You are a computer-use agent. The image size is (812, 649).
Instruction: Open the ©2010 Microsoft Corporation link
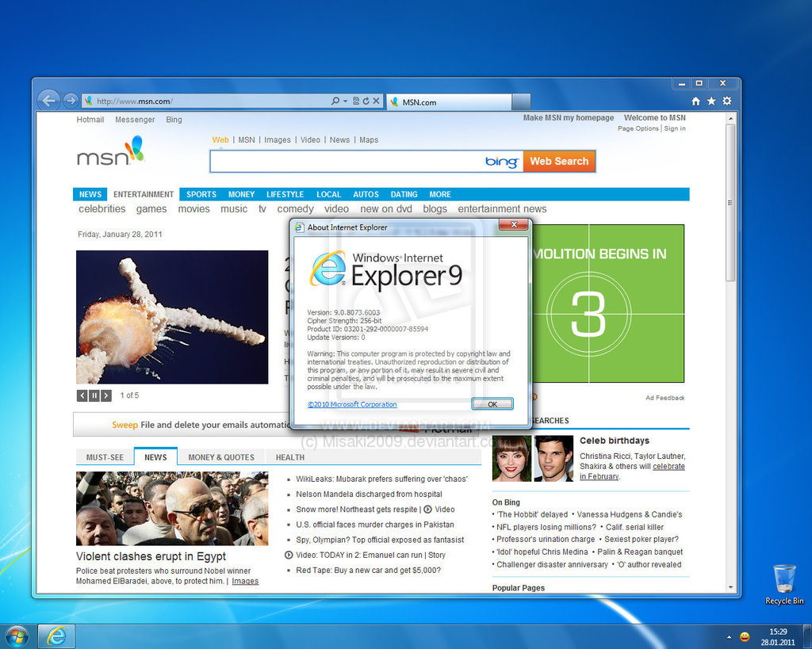pyautogui.click(x=352, y=405)
